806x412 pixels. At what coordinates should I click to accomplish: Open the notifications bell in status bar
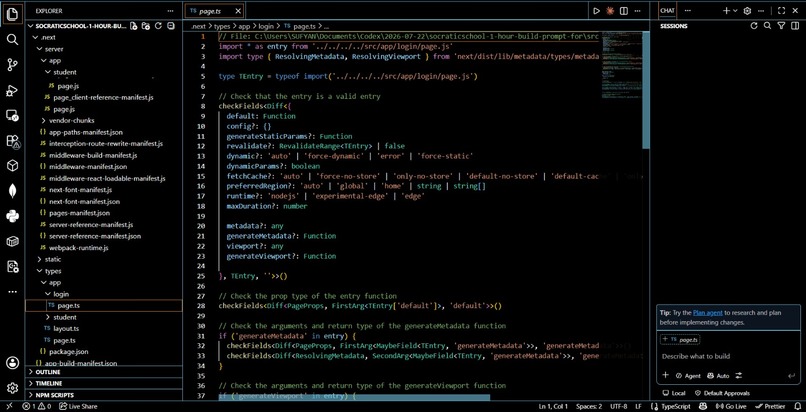pyautogui.click(x=798, y=406)
